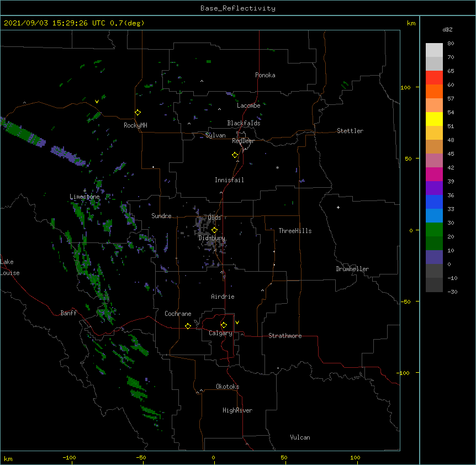Click the Lake Louise label
This screenshot has height=465, width=476.
[10, 267]
